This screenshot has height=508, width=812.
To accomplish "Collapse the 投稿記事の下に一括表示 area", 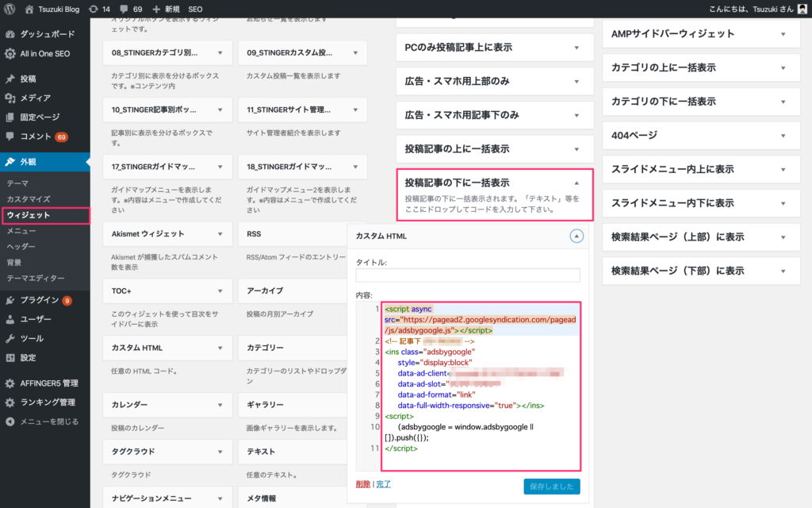I will tap(576, 183).
